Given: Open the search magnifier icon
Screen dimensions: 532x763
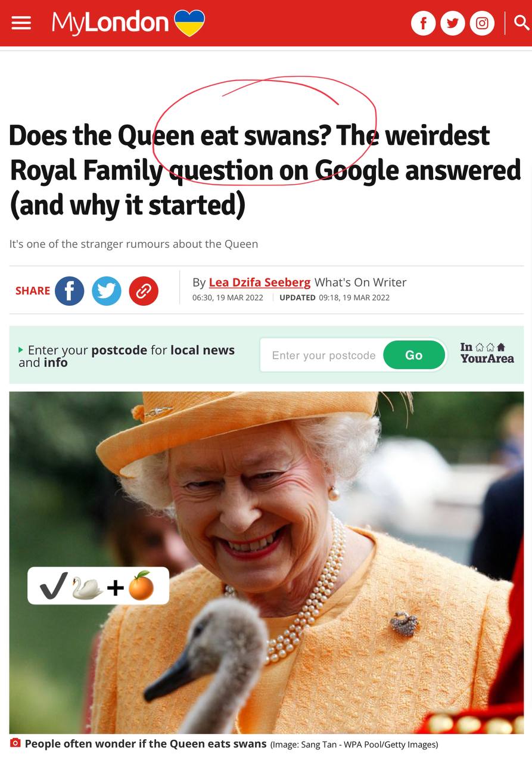Looking at the screenshot, I should click(x=521, y=23).
